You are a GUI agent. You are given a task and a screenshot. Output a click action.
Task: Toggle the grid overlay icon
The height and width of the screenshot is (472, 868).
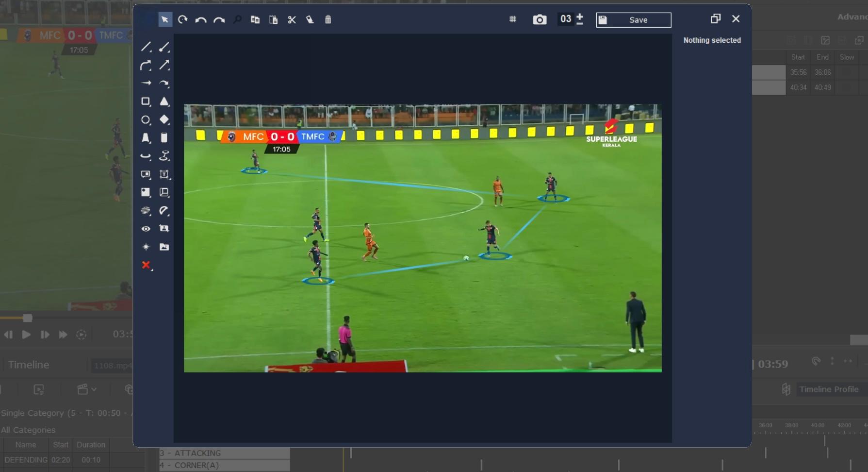pyautogui.click(x=513, y=19)
